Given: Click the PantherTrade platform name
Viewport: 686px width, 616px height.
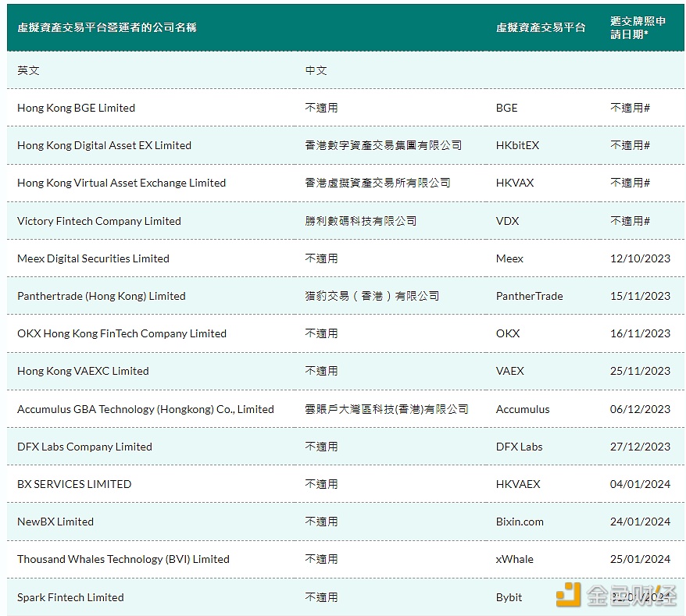Looking at the screenshot, I should click(x=530, y=297).
